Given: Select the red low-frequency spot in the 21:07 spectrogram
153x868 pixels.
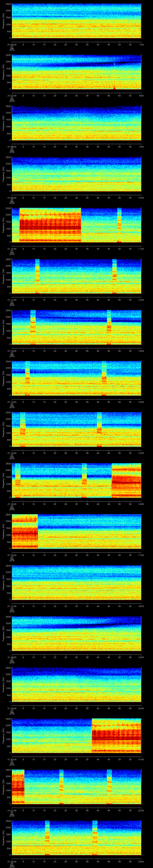Looking at the screenshot, I should 114,88.
